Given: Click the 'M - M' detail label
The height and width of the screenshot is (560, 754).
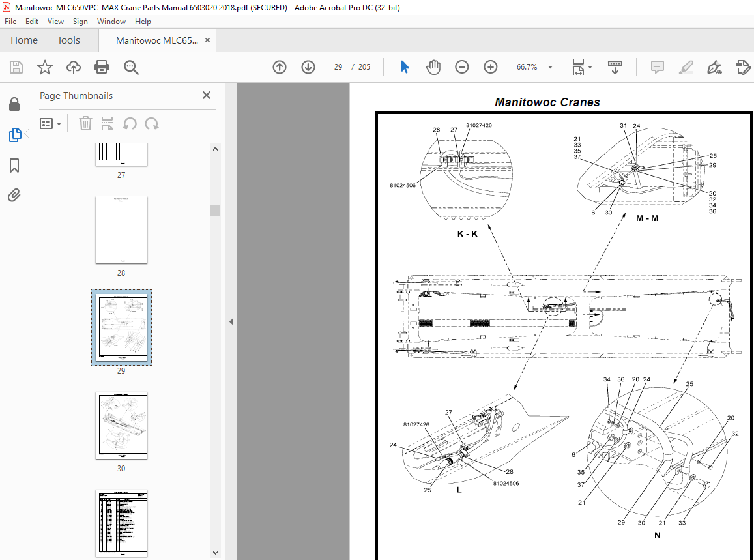Looking at the screenshot, I should [x=647, y=218].
